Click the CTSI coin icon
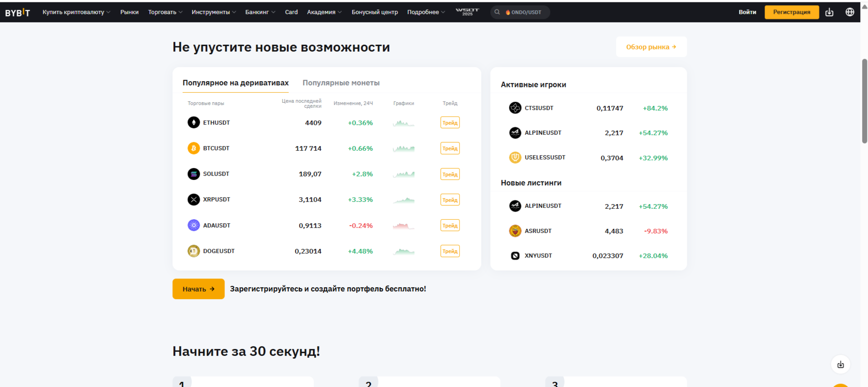 tap(515, 108)
